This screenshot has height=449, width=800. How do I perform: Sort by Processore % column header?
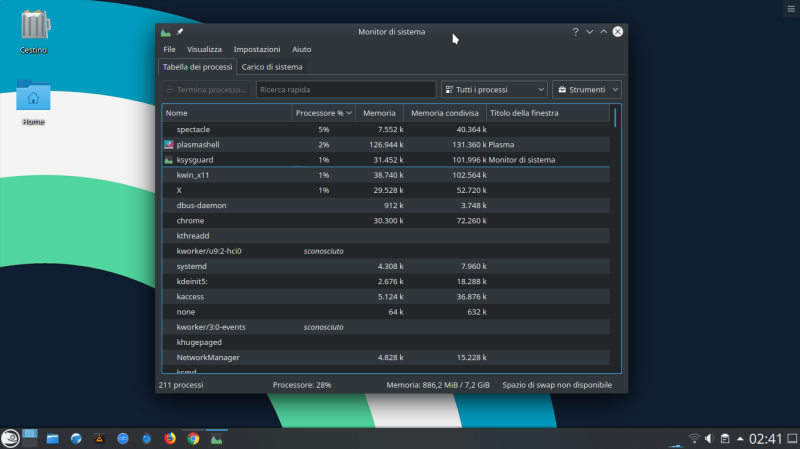tap(323, 113)
